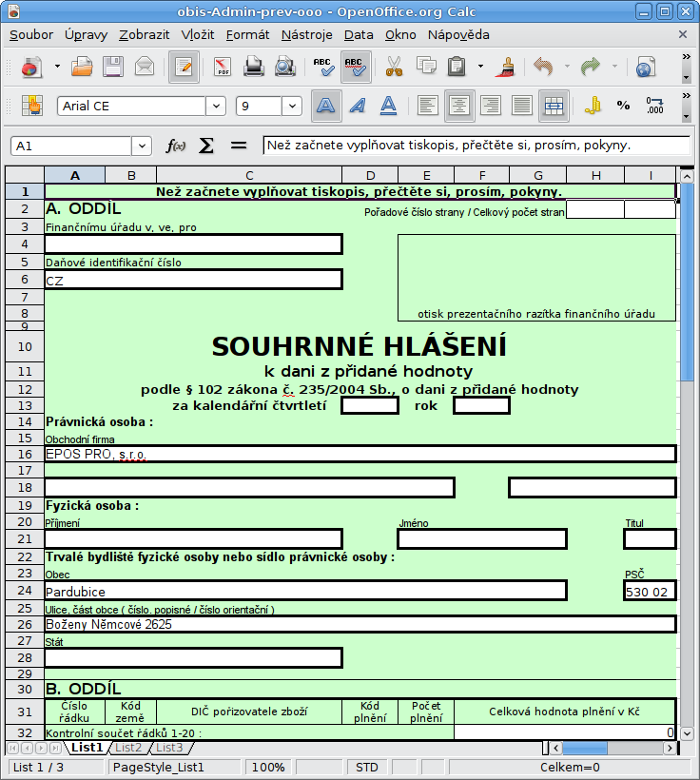700x780 pixels.
Task: Click the Print file icon
Action: tap(254, 68)
